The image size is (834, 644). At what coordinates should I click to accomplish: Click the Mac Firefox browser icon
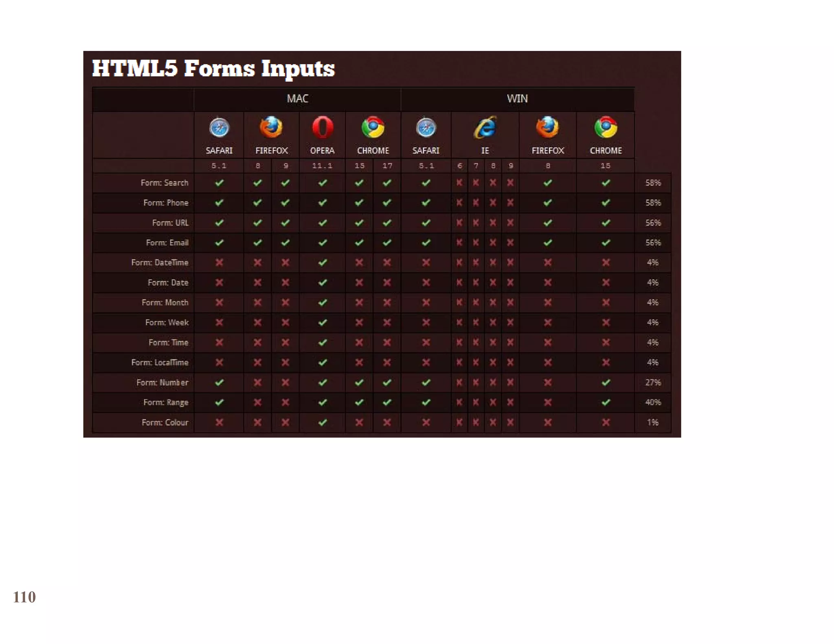click(x=271, y=128)
